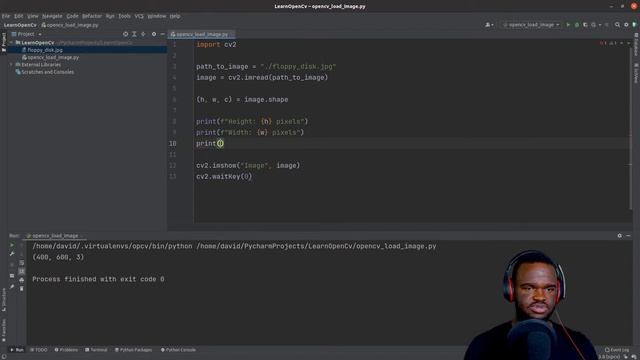Open the Navigate menu
640x360 pixels.
point(52,16)
